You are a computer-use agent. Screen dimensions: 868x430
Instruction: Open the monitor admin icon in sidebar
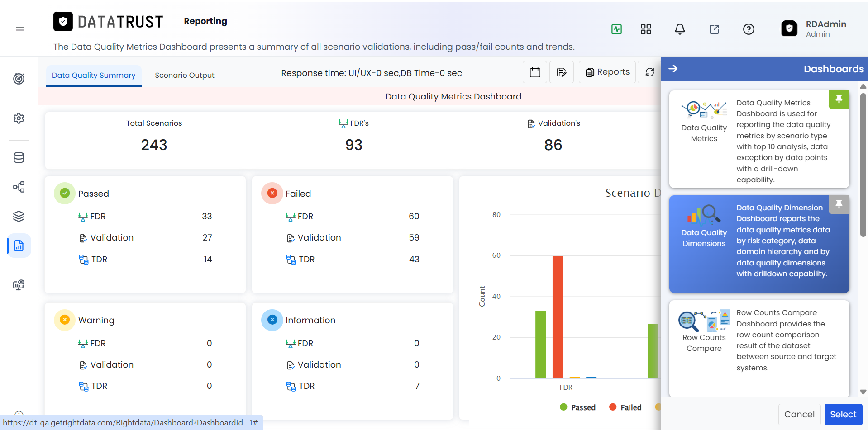click(x=19, y=285)
